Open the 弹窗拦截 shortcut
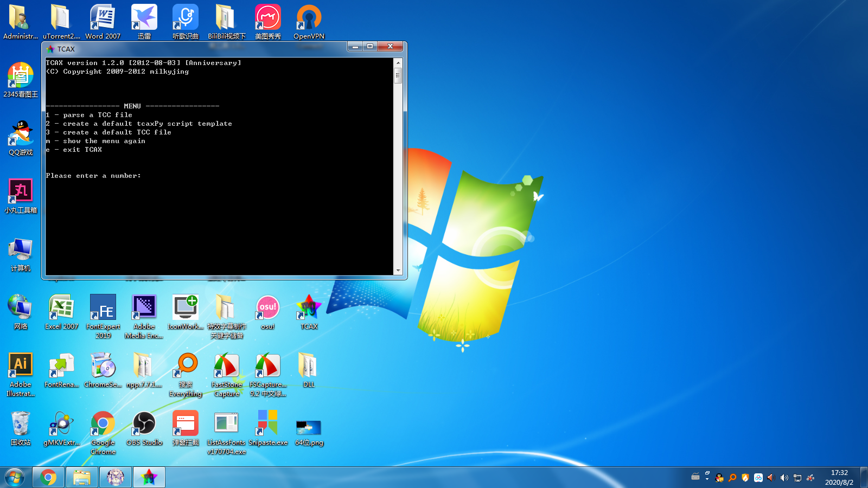The width and height of the screenshot is (868, 488). [185, 428]
